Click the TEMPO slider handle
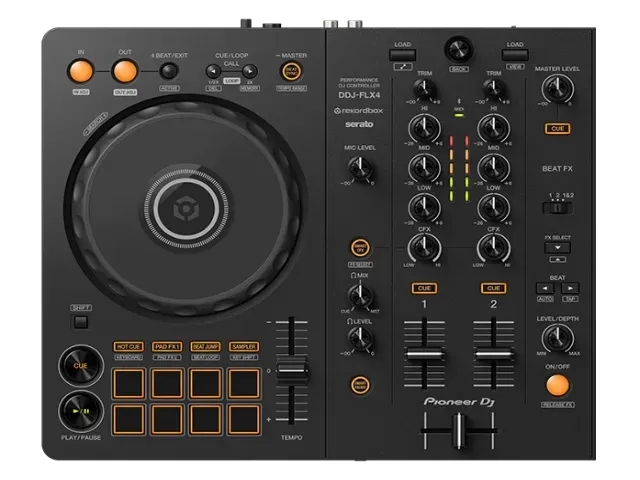Screen dimensions: 640x480 coord(292,371)
